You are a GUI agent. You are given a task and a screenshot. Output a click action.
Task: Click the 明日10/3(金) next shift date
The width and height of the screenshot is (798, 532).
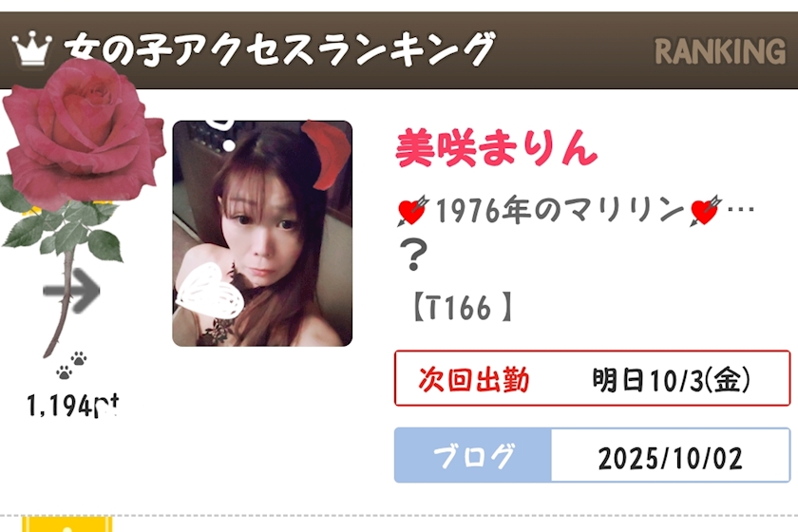[672, 379]
